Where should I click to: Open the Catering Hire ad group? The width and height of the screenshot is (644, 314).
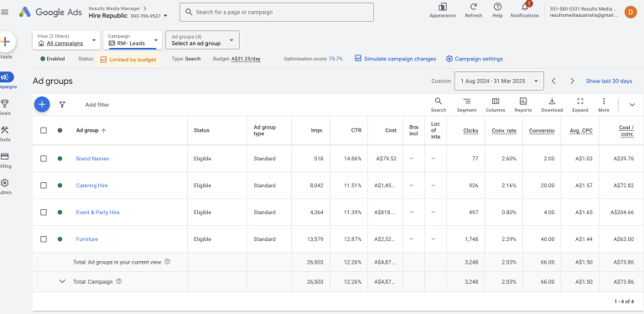pos(91,186)
